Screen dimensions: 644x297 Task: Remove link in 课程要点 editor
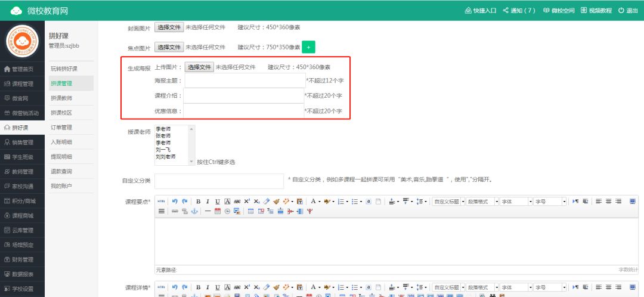[x=185, y=211]
